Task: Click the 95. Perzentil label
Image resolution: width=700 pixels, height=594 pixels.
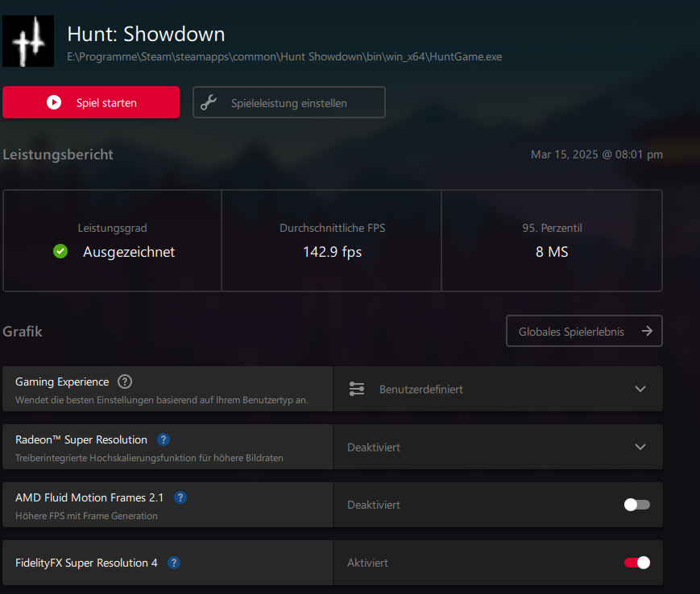Action: tap(552, 228)
